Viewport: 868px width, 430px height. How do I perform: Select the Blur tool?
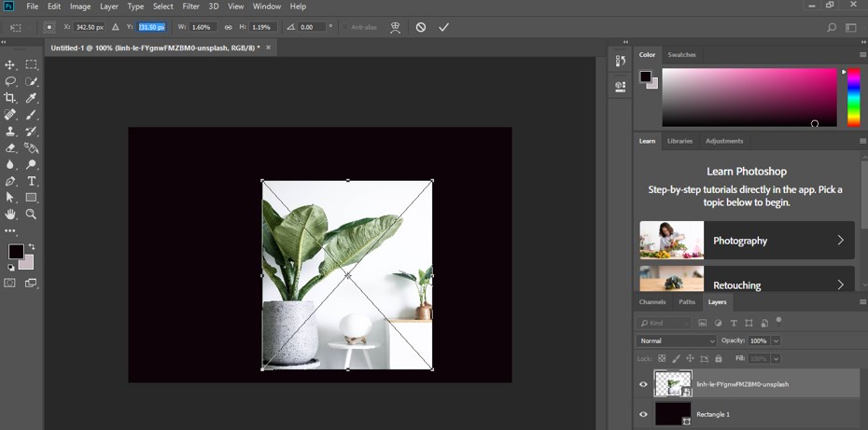10,164
